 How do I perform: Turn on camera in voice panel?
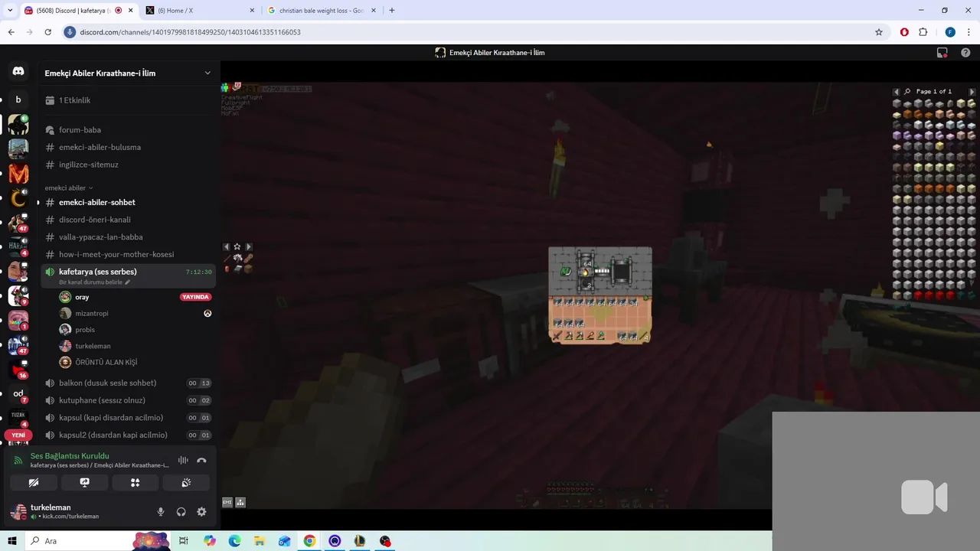pos(34,483)
